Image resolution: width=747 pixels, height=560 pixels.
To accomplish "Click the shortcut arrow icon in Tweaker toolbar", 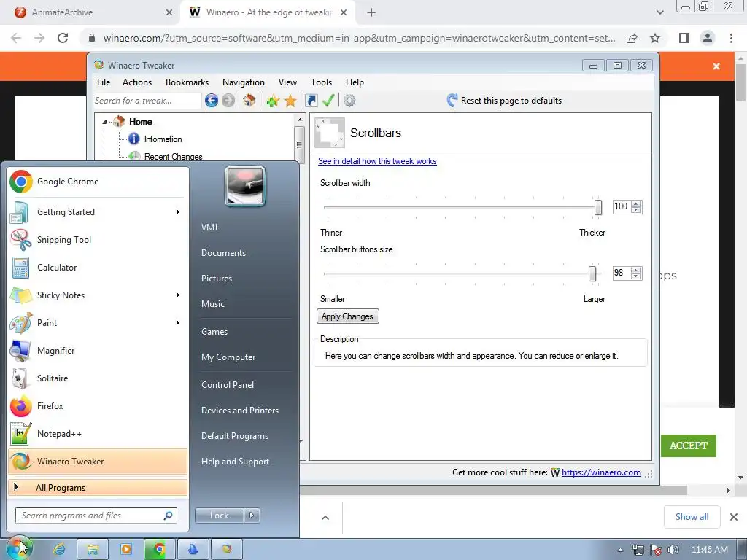I will pos(311,101).
